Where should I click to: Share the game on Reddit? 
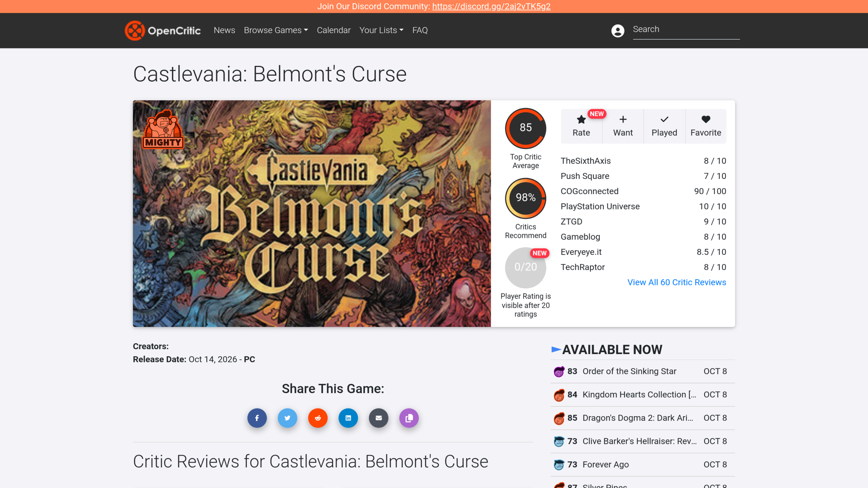pyautogui.click(x=318, y=418)
